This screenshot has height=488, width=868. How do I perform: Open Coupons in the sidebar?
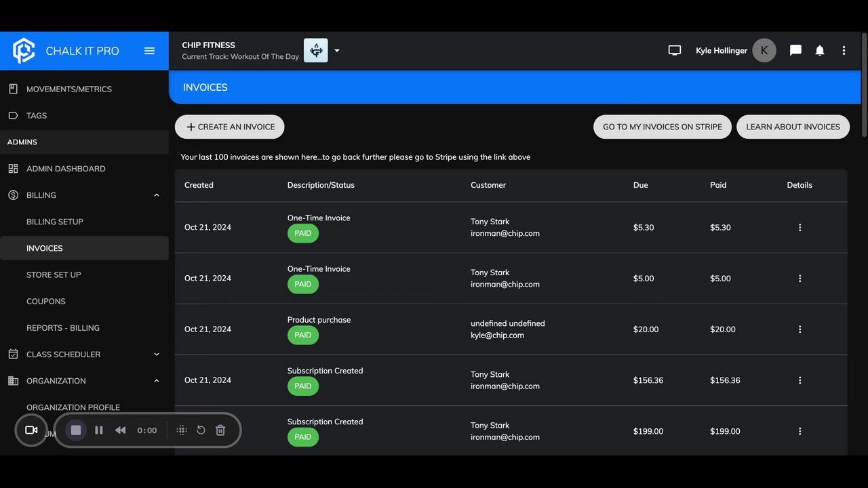coord(46,301)
